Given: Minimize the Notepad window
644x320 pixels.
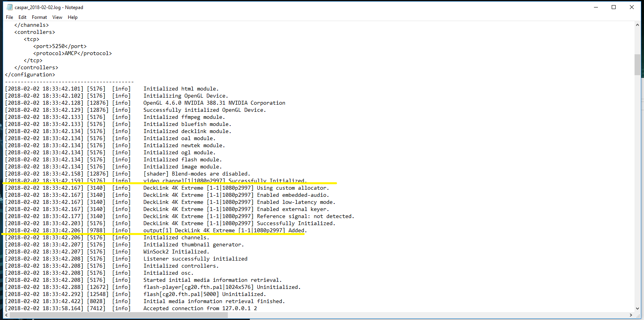Looking at the screenshot, I should [596, 7].
